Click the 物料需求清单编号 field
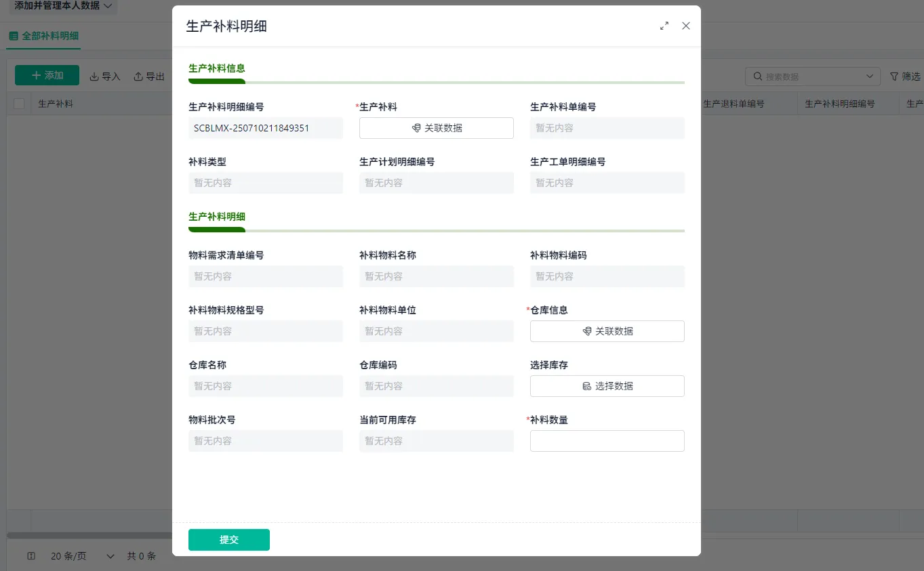 [266, 276]
